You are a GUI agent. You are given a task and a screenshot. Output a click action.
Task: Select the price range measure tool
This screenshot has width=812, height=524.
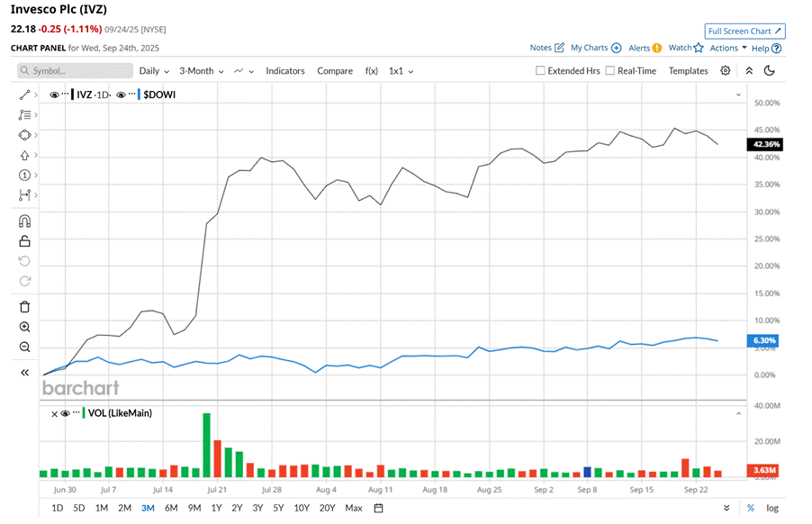[24, 195]
